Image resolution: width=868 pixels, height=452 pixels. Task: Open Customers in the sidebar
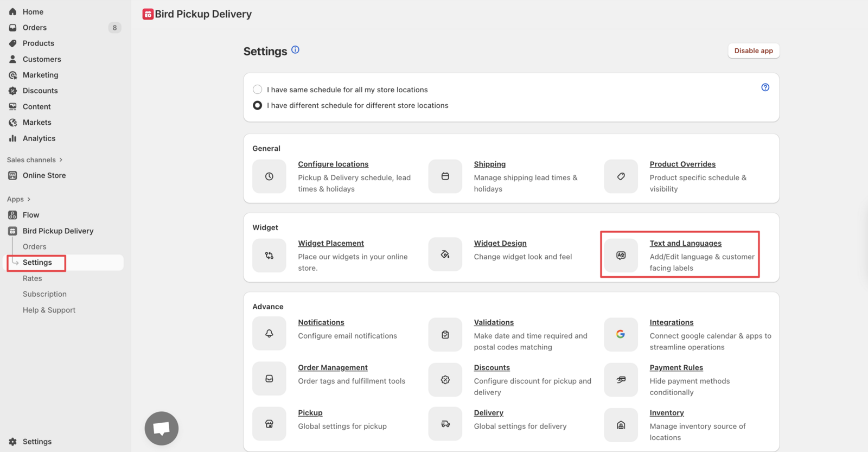point(42,59)
